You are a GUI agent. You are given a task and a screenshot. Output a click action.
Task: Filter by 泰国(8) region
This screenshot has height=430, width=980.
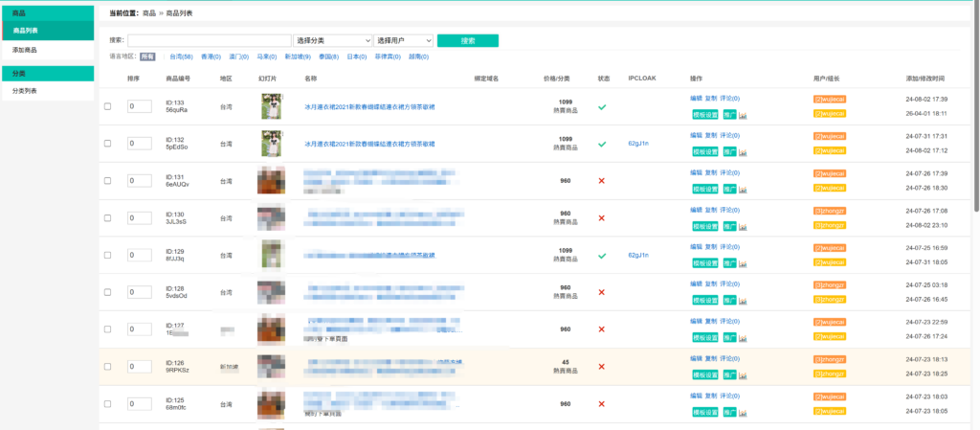click(x=329, y=57)
